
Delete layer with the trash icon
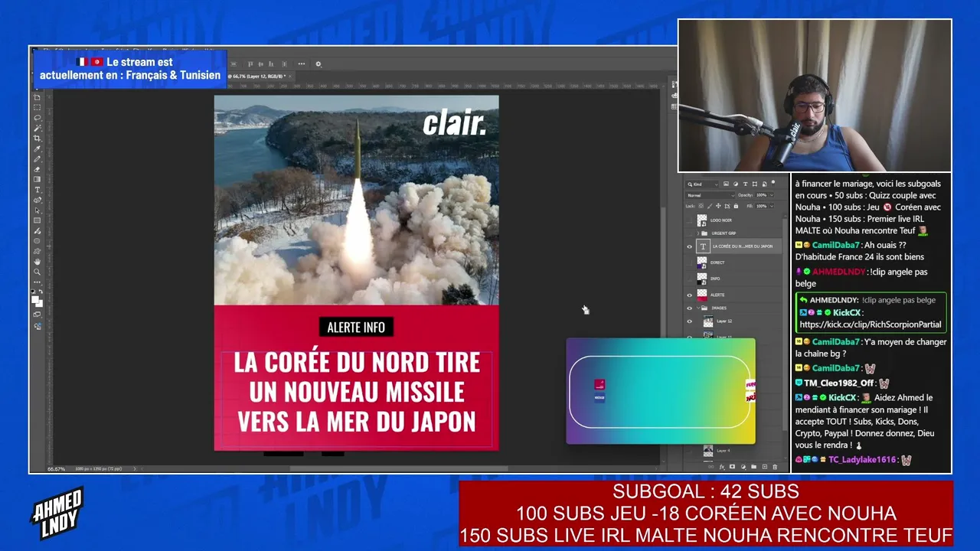[775, 467]
